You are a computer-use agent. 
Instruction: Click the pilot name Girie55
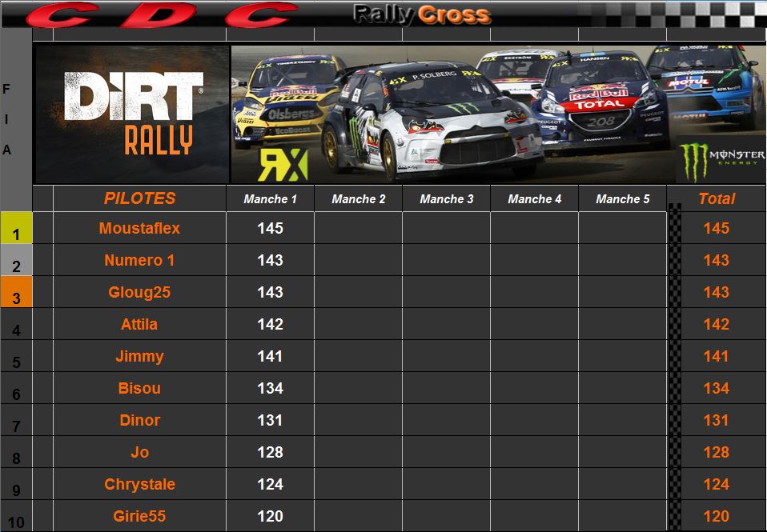tap(139, 516)
